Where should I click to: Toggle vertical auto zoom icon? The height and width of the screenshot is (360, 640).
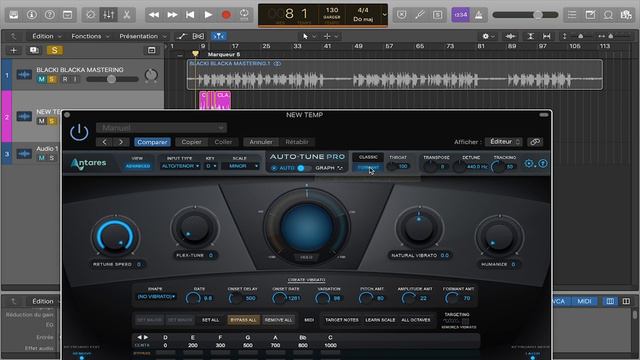coord(530,36)
